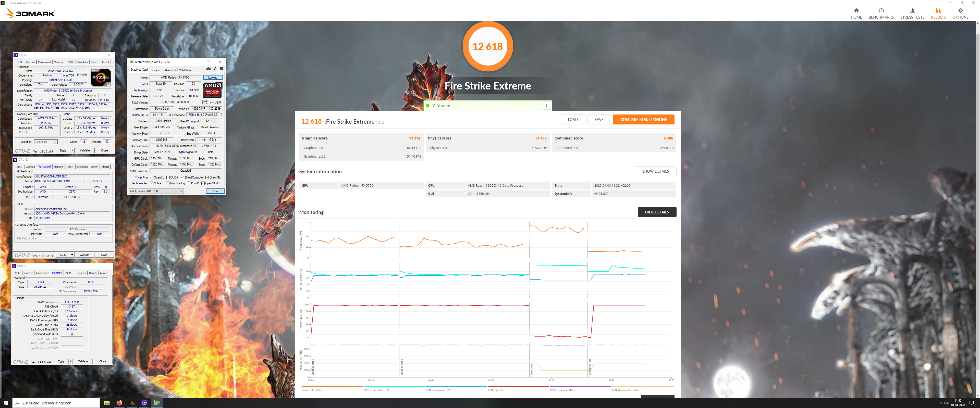Screen dimensions: 980x408
Task: Expand Tools arrow in Mainboard CPU-Z window
Action: [x=72, y=255]
